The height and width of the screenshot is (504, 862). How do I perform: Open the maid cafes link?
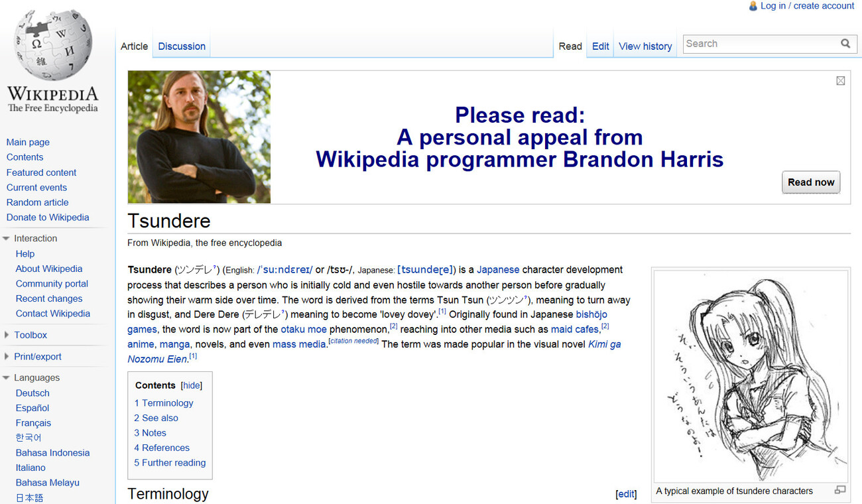574,330
